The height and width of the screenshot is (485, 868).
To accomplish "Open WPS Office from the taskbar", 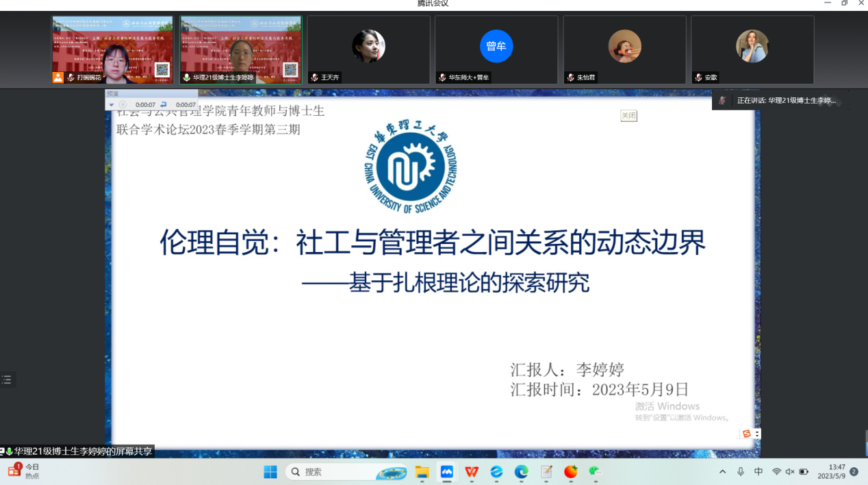I will tap(472, 472).
